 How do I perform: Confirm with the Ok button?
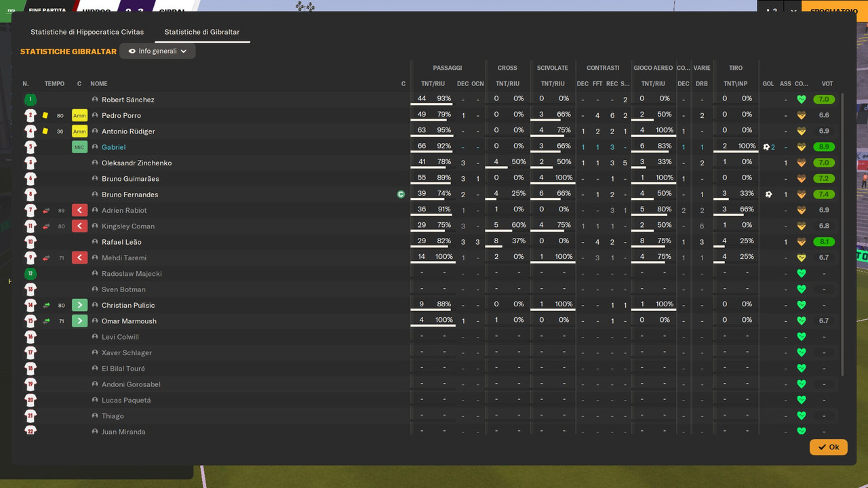pos(828,447)
